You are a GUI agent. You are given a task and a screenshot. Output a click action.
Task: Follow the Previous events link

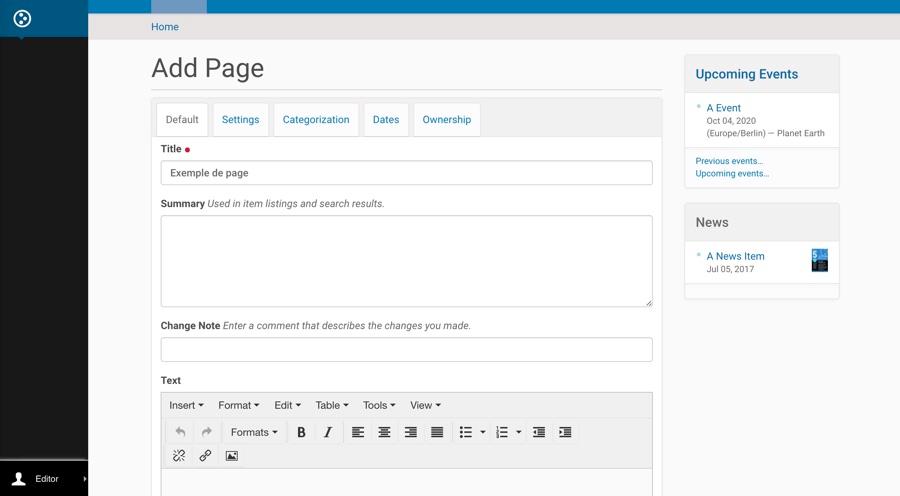[x=729, y=161]
